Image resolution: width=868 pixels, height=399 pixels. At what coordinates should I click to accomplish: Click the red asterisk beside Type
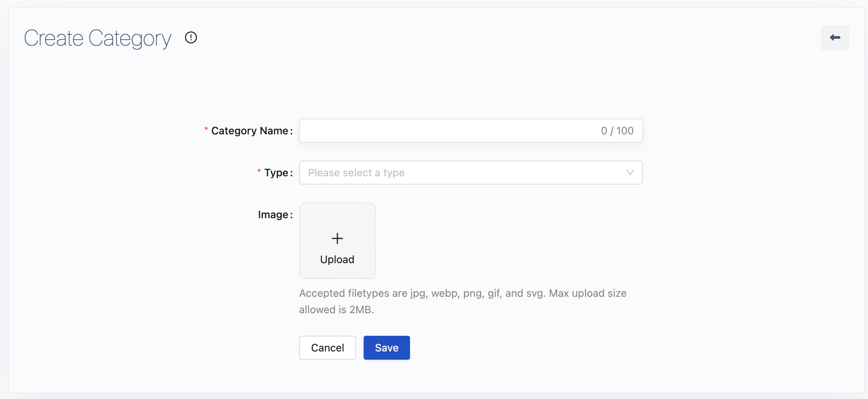[x=259, y=171]
